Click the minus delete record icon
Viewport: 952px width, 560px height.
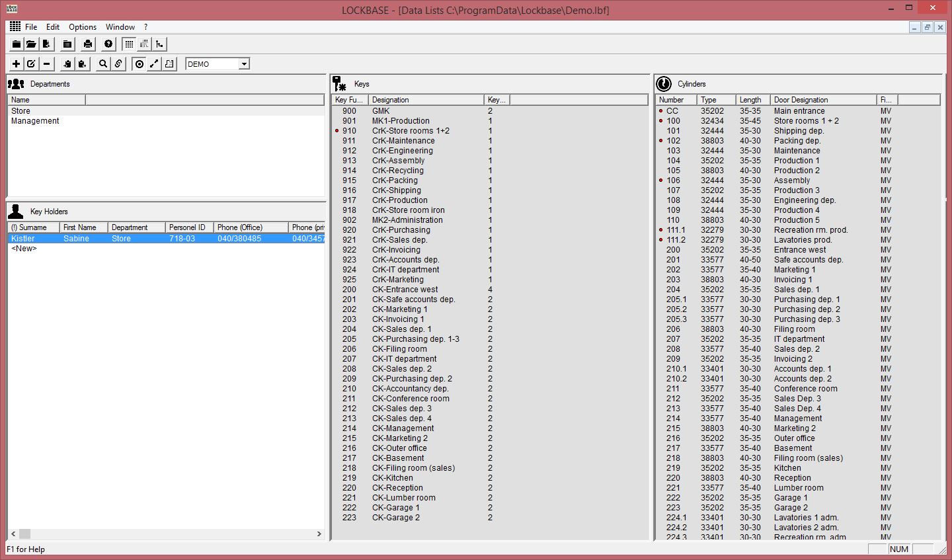click(x=46, y=64)
